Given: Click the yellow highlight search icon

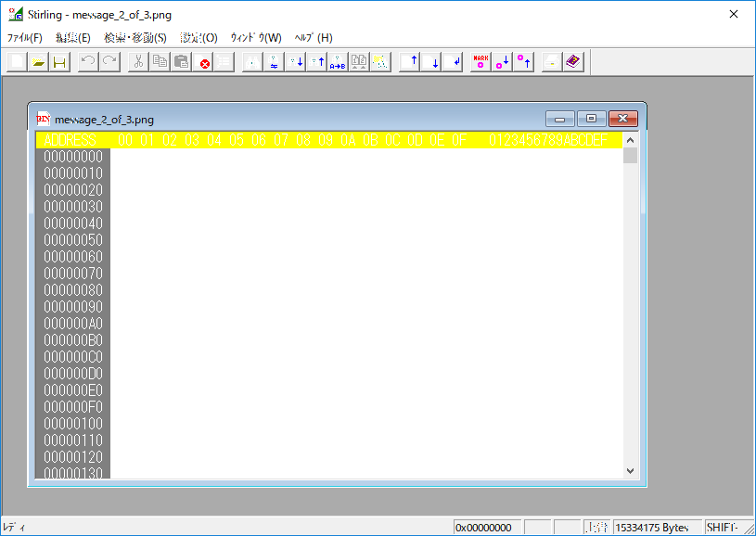Looking at the screenshot, I should pos(380,62).
